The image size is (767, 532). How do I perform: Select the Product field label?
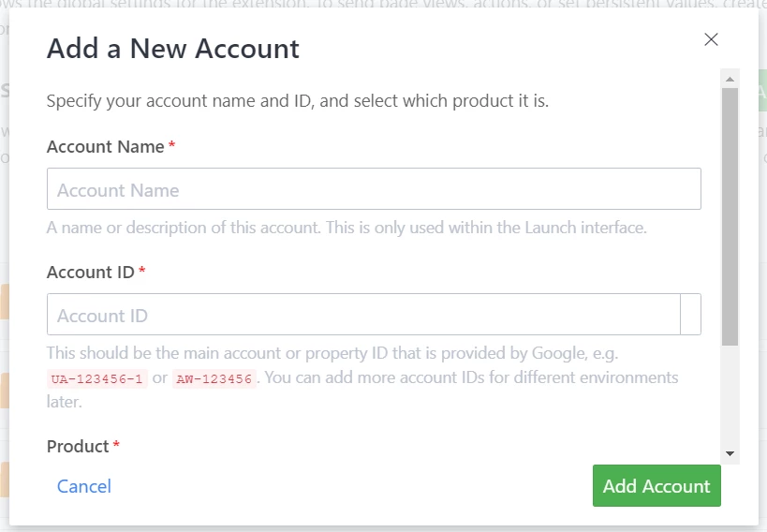(x=78, y=447)
